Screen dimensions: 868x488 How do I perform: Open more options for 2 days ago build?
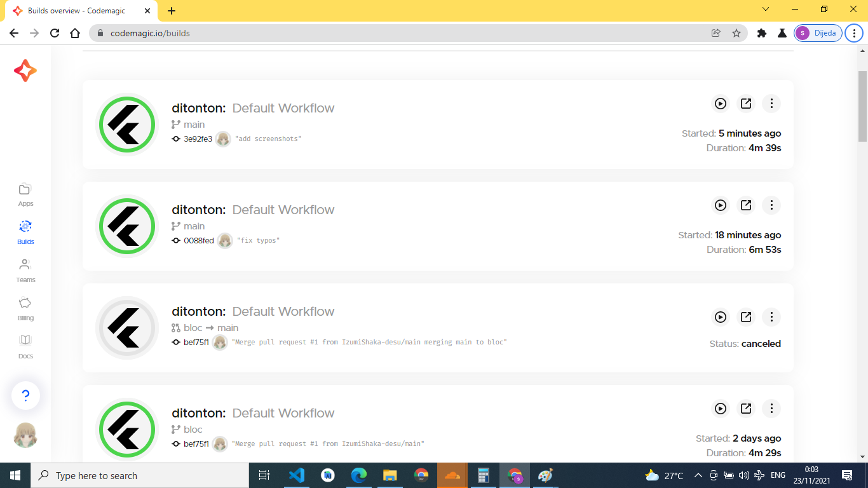pos(771,409)
